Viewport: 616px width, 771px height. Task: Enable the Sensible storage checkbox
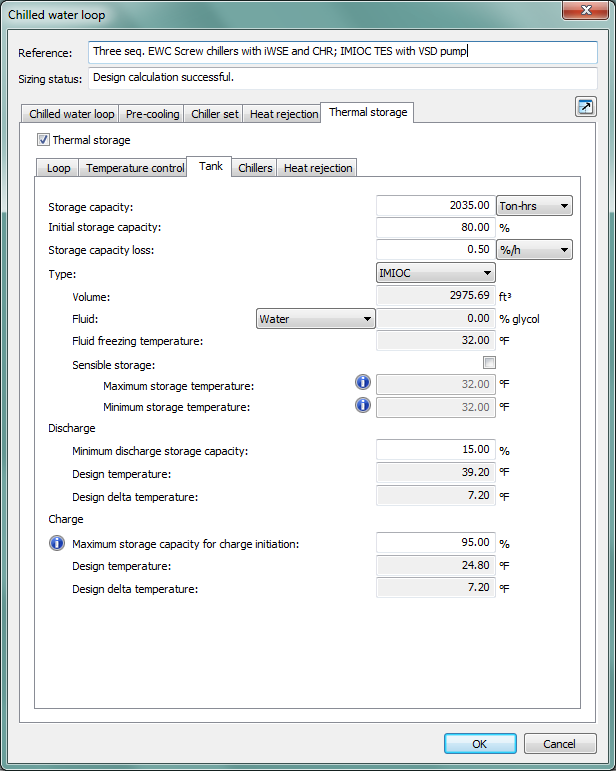click(x=489, y=362)
